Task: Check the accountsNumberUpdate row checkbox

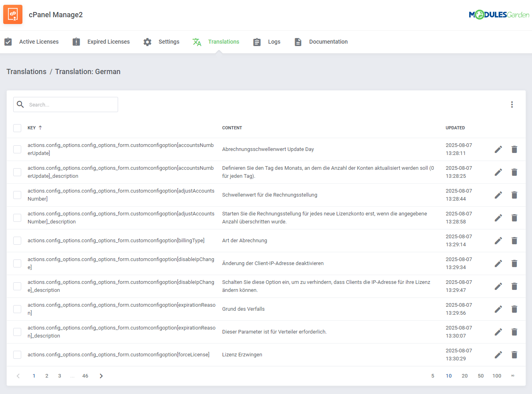Action: [17, 149]
